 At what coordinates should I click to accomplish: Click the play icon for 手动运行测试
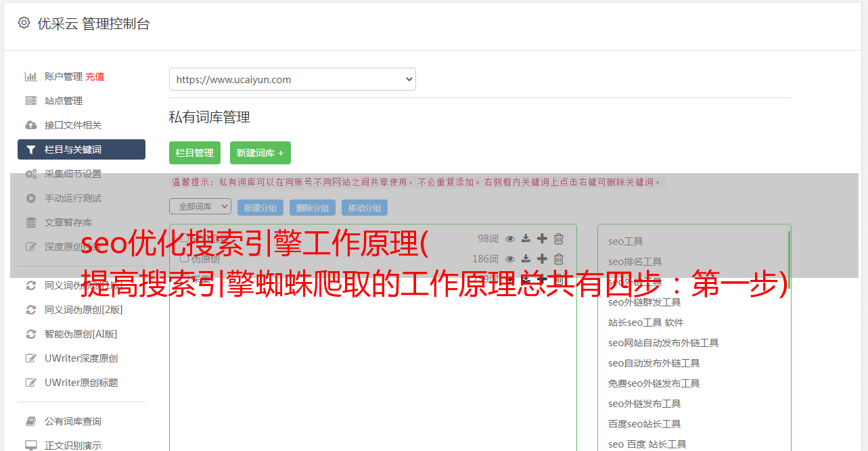pos(30,198)
